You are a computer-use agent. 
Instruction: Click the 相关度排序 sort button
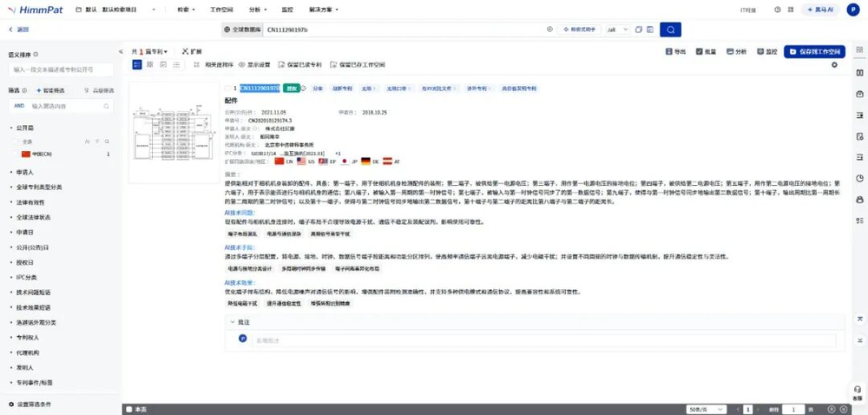pos(214,65)
